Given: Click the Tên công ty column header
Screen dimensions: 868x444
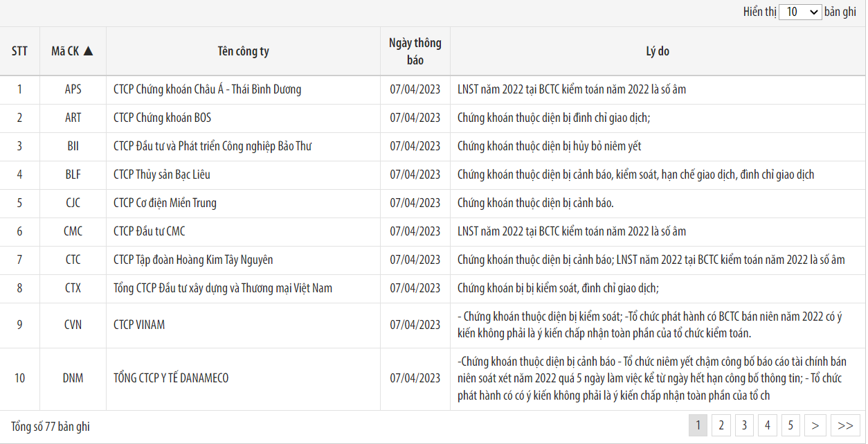Looking at the screenshot, I should 243,51.
